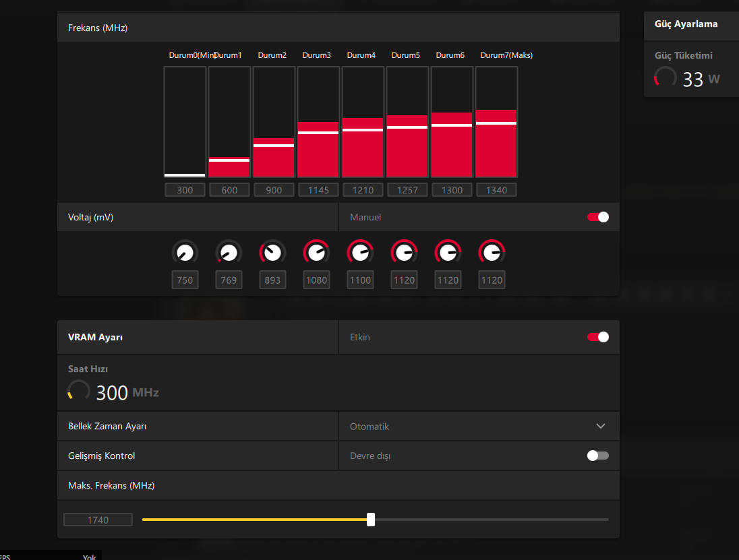Click the 1340 frequency input box
This screenshot has width=739, height=560.
pos(496,190)
